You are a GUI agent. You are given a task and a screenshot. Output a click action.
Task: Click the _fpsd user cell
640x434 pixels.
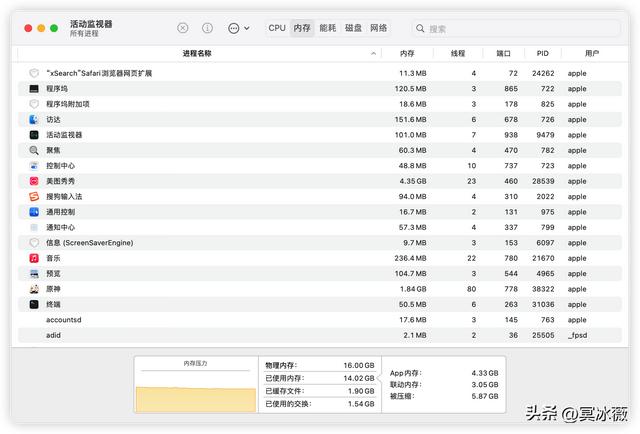[578, 335]
